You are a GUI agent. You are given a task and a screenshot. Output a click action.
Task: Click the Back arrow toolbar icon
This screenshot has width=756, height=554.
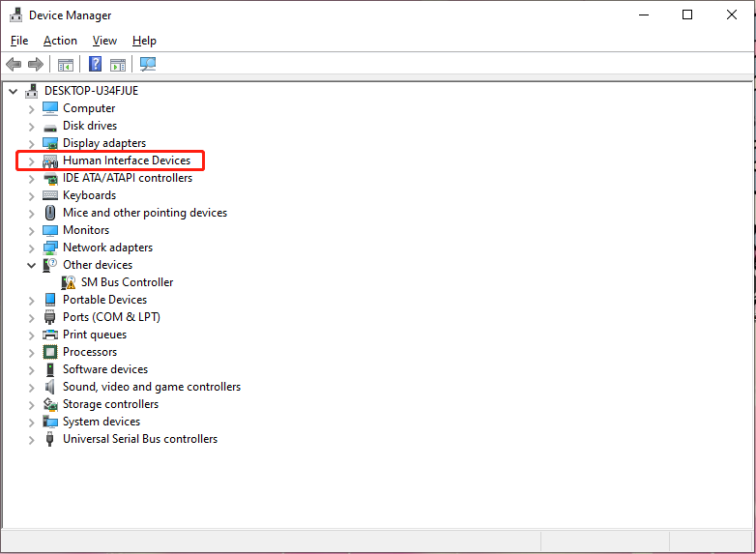14,64
